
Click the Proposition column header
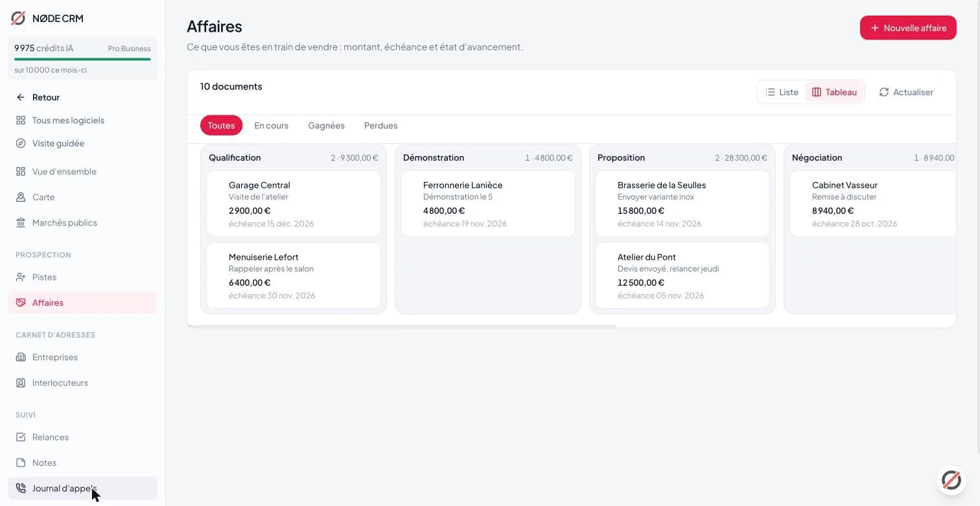[x=621, y=157]
